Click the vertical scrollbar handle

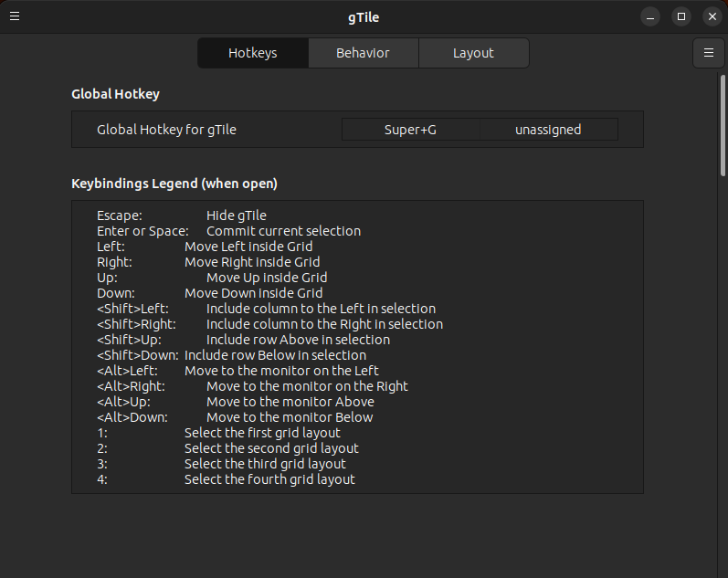click(723, 125)
